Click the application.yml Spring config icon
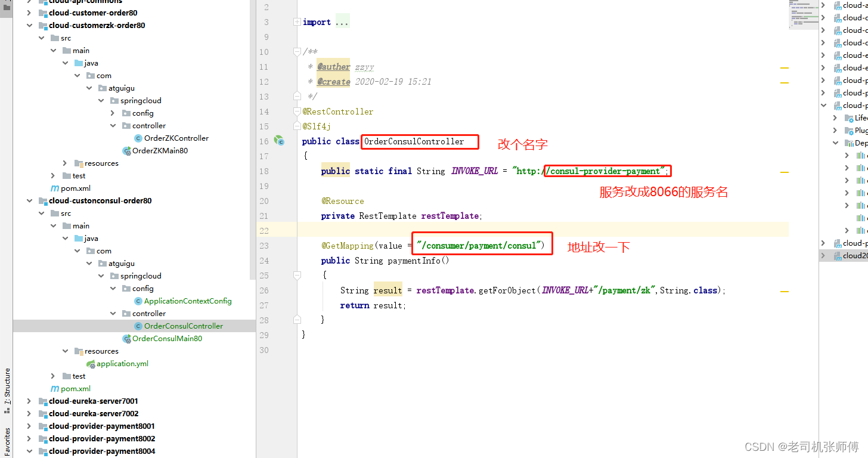This screenshot has width=868, height=458. 91,364
